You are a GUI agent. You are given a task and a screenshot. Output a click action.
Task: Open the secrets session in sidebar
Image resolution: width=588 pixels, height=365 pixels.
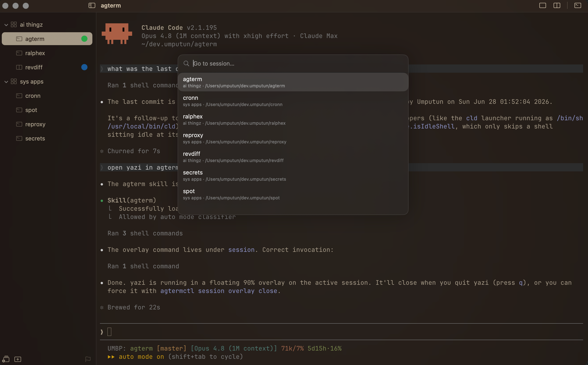(47, 138)
